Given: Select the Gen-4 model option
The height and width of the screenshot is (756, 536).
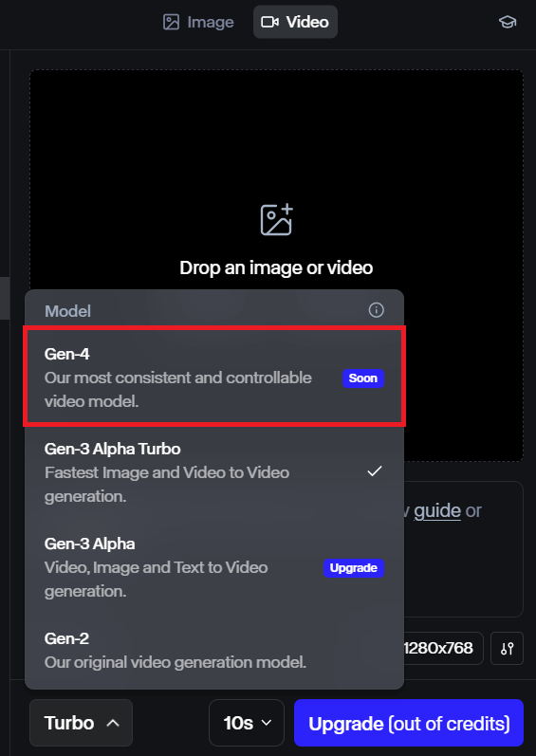Looking at the screenshot, I should point(214,377).
